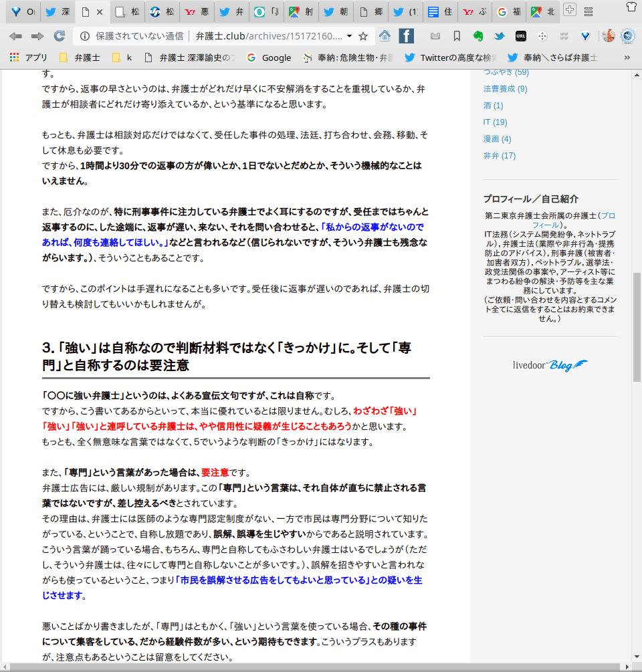
Task: Switch to the Google Docs tab labeled 住
Action: coord(440,11)
